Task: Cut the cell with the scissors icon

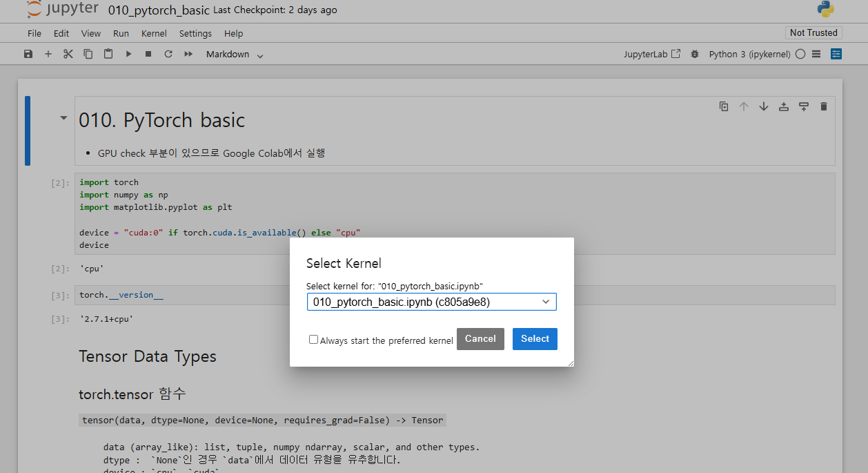Action: (68, 54)
